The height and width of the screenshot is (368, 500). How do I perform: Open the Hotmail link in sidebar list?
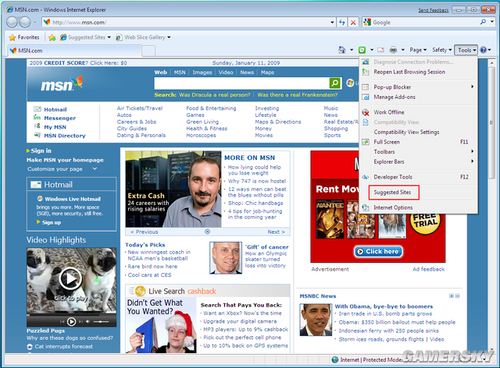point(55,110)
